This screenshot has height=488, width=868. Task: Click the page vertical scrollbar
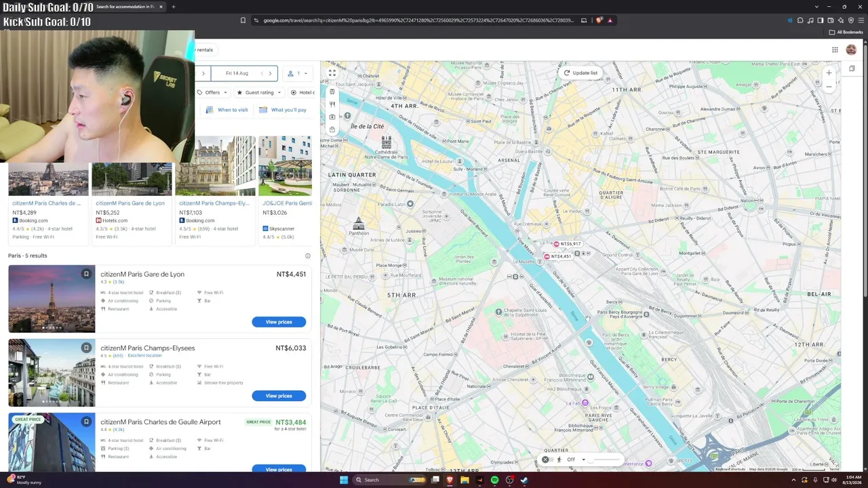point(865,169)
